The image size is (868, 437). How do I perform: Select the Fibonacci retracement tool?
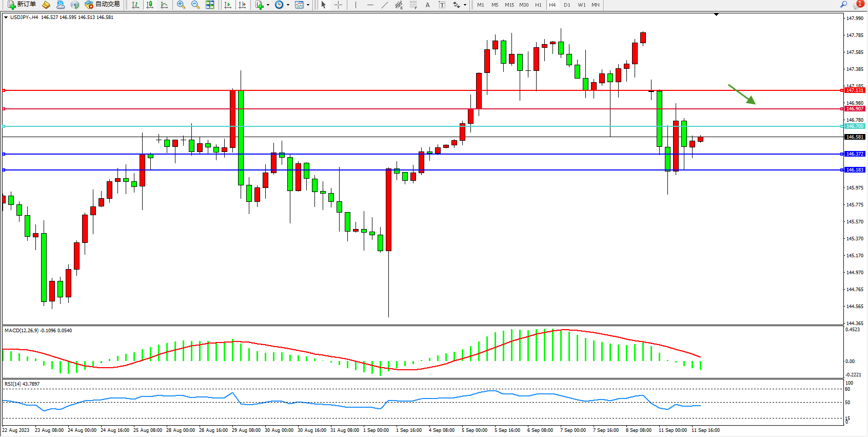(x=413, y=5)
